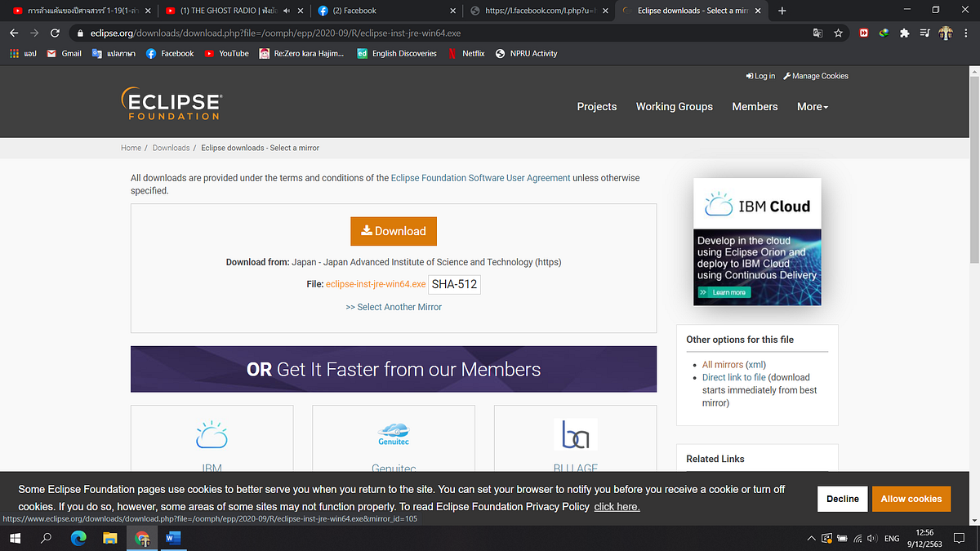Expand hidden icons in the system tray

811,538
